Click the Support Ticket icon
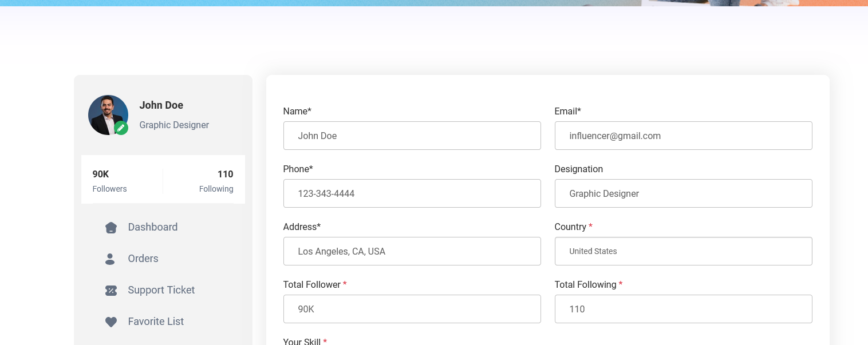Screen dimensions: 868x345 (111, 291)
